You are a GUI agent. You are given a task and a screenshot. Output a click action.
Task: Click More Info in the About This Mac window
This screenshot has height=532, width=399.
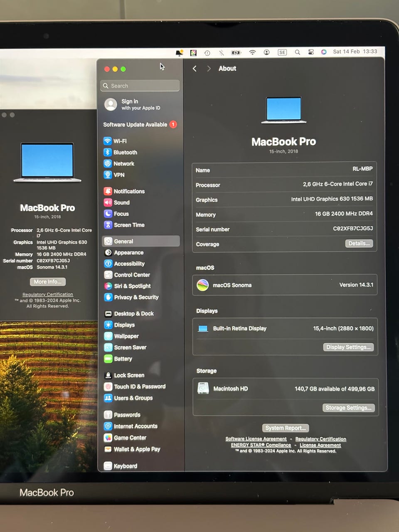pos(48,282)
